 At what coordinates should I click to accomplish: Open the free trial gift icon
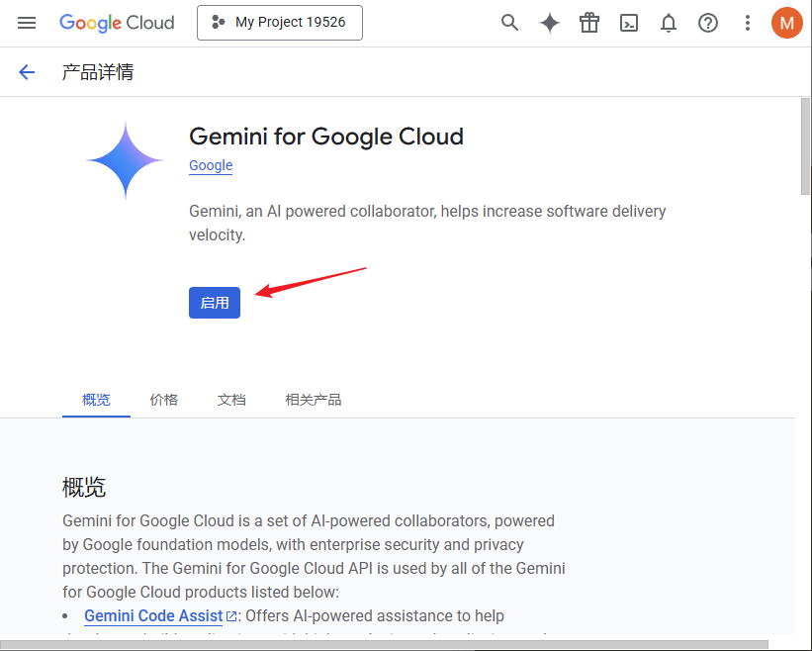pos(588,22)
